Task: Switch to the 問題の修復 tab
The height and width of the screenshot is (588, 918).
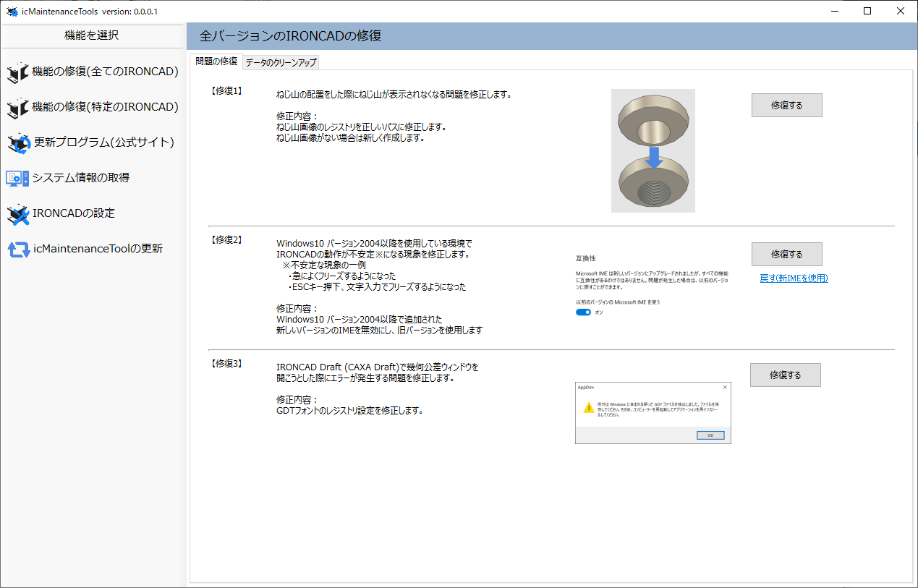Action: click(x=216, y=61)
